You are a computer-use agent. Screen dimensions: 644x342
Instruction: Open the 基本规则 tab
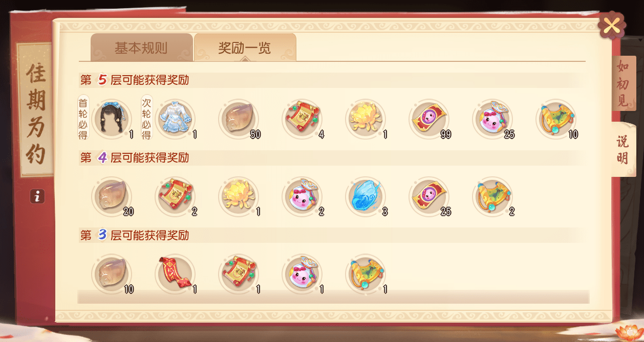pyautogui.click(x=141, y=48)
